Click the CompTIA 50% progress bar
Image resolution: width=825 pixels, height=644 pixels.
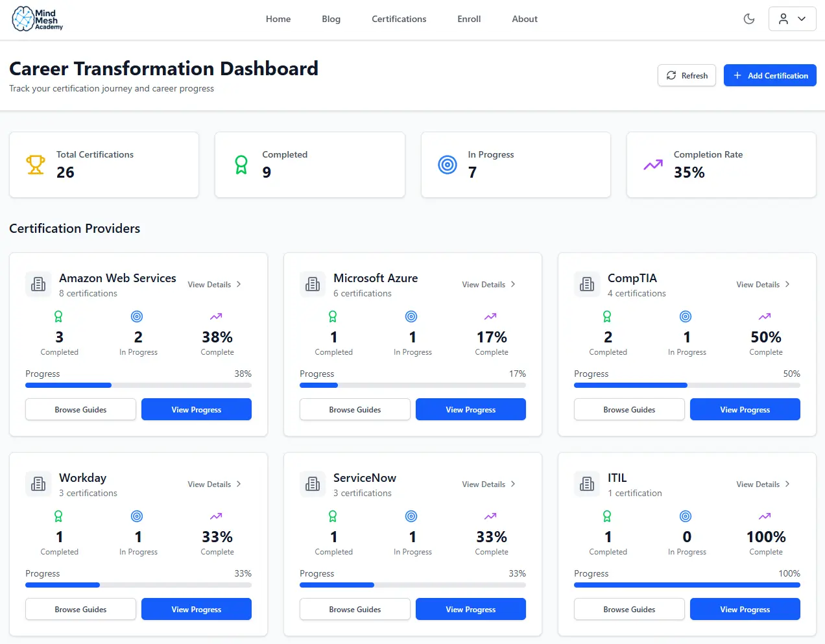point(687,385)
